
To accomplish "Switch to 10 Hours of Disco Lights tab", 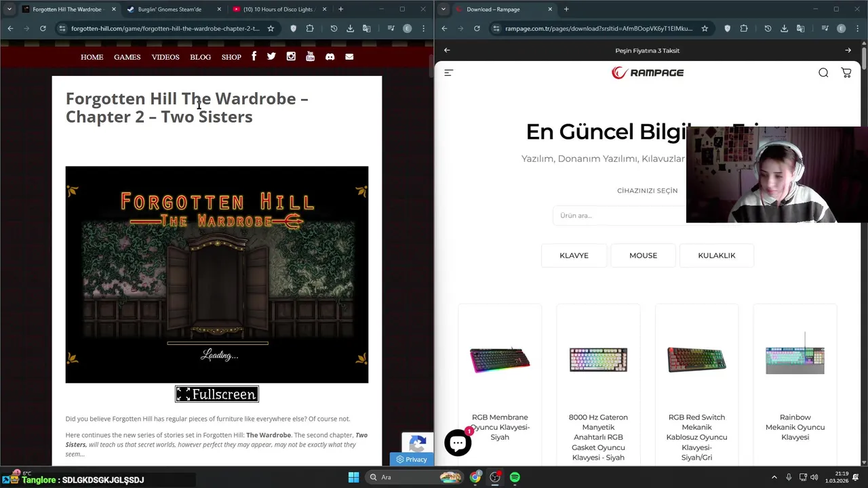I will (279, 9).
